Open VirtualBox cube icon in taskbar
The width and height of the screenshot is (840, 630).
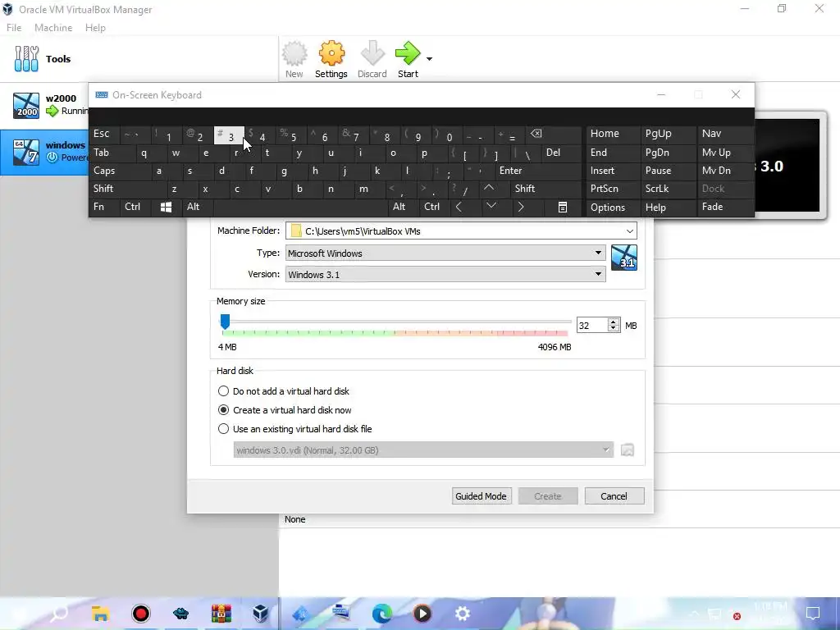tap(261, 614)
